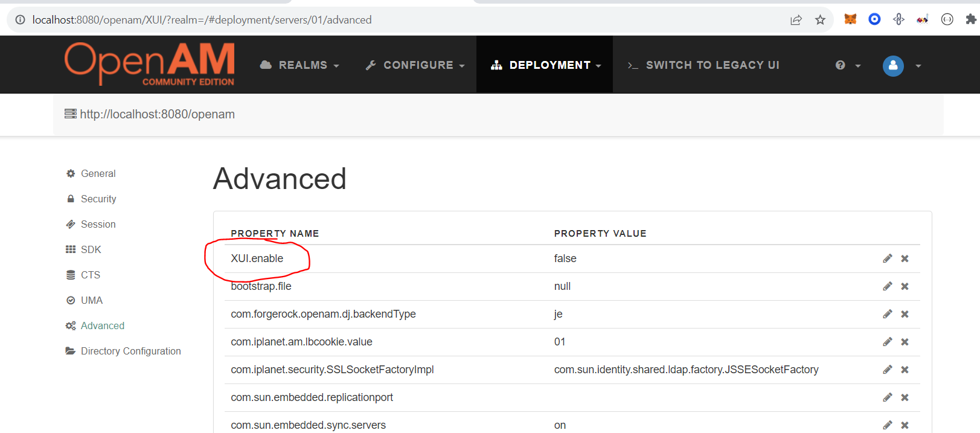Expand the caret next to user avatar
This screenshot has width=980, height=433.
coord(918,66)
